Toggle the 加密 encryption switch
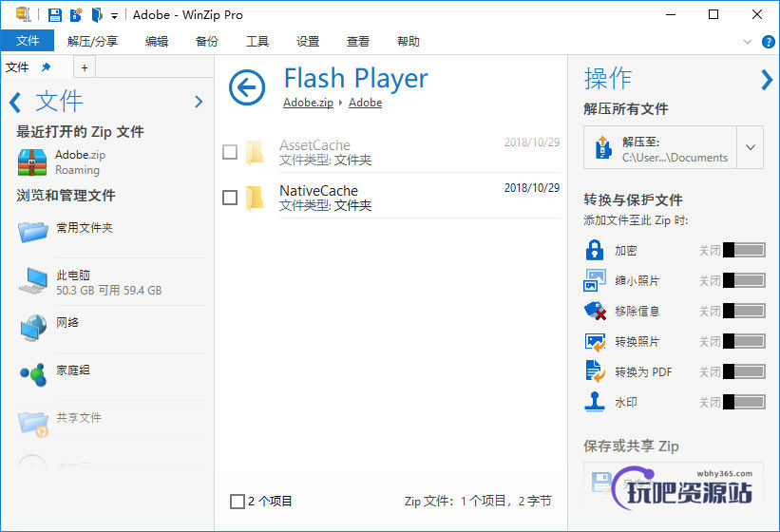Screen dimensions: 780x532 pos(744,250)
